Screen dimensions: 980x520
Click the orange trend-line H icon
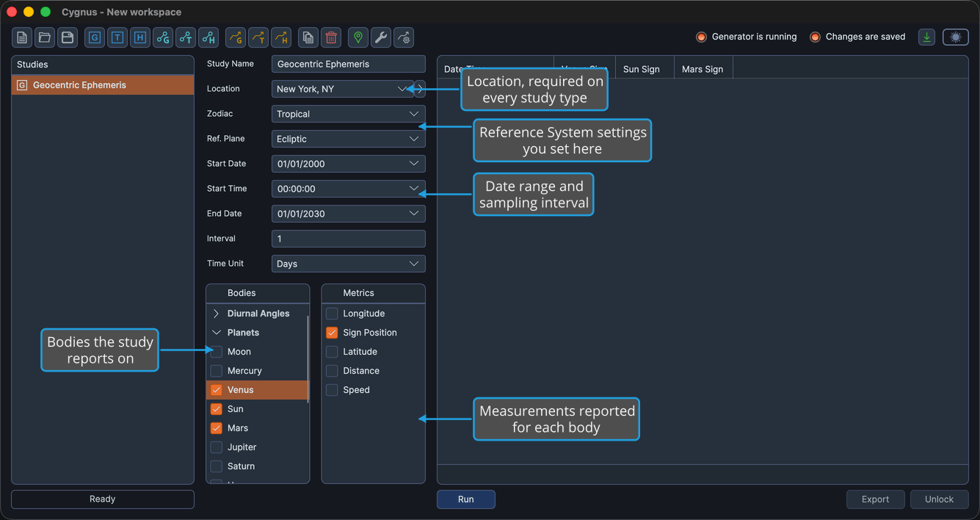click(x=281, y=37)
